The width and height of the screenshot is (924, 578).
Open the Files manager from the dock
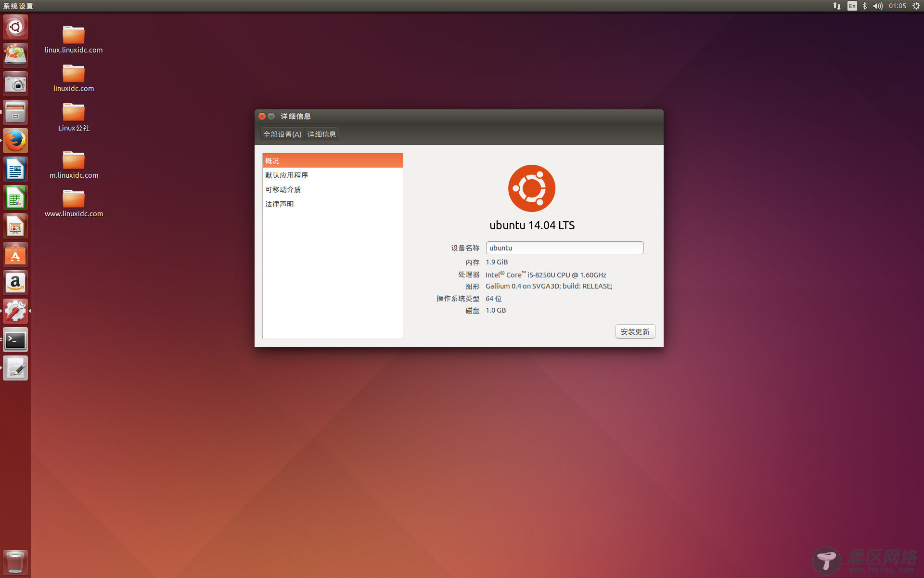(15, 112)
